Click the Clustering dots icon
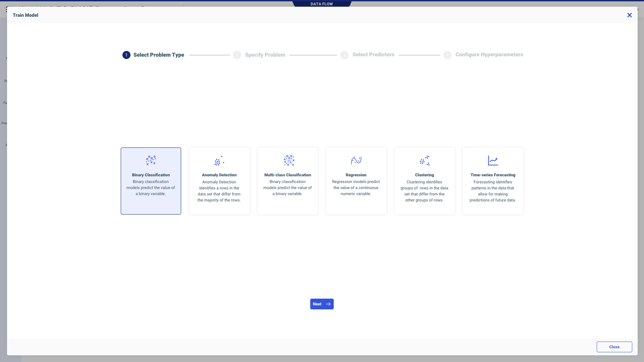Viewport: 644px width, 362px height. coord(424,161)
